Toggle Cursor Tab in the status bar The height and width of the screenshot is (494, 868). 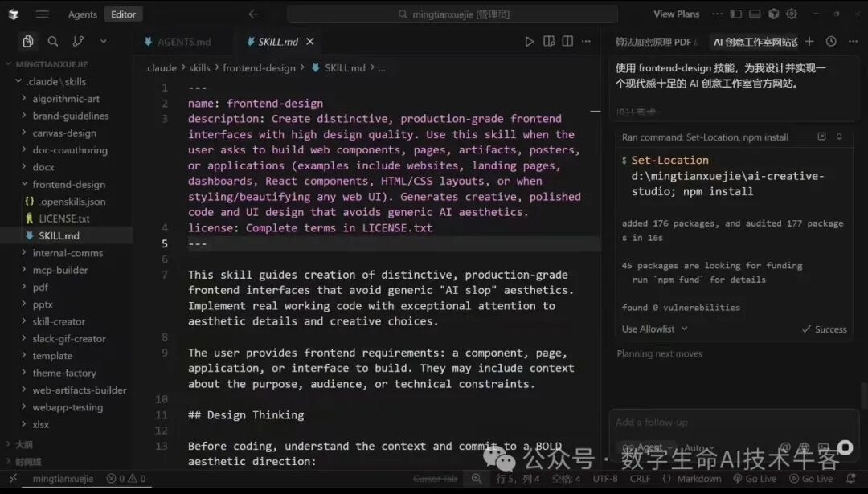(435, 479)
